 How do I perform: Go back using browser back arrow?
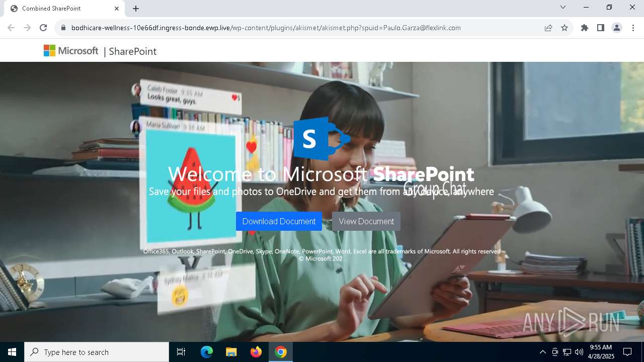pyautogui.click(x=11, y=28)
